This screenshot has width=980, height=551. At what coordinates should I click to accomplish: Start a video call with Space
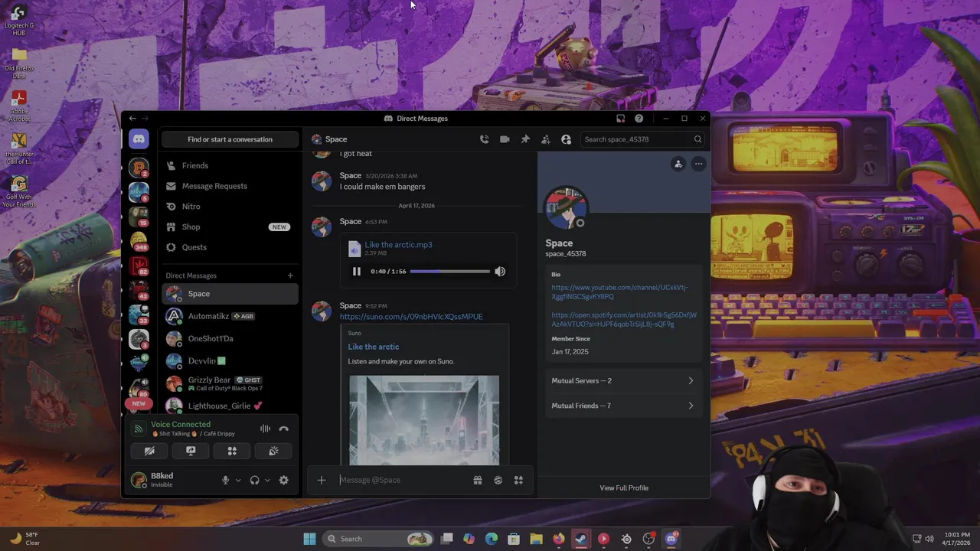505,139
